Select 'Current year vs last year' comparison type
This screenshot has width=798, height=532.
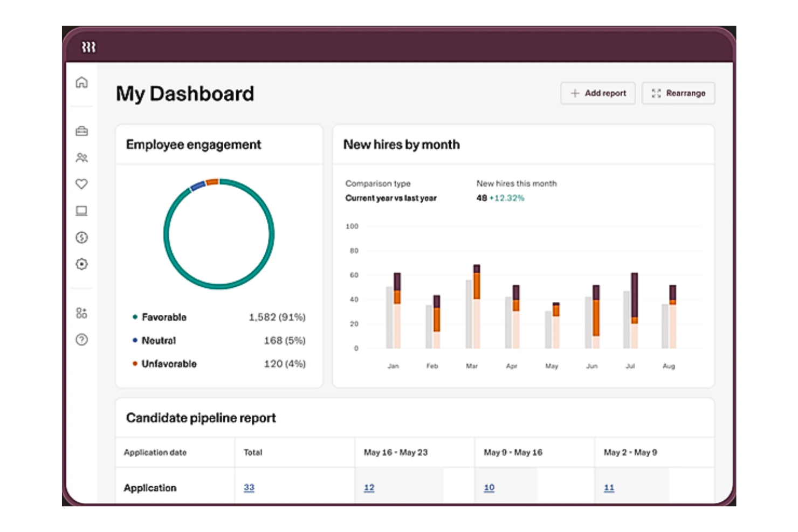(391, 198)
